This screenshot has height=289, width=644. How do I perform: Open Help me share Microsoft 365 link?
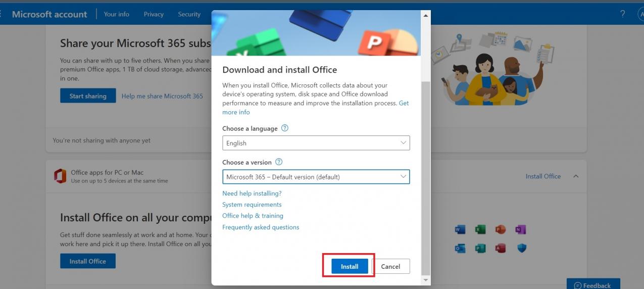click(x=162, y=96)
